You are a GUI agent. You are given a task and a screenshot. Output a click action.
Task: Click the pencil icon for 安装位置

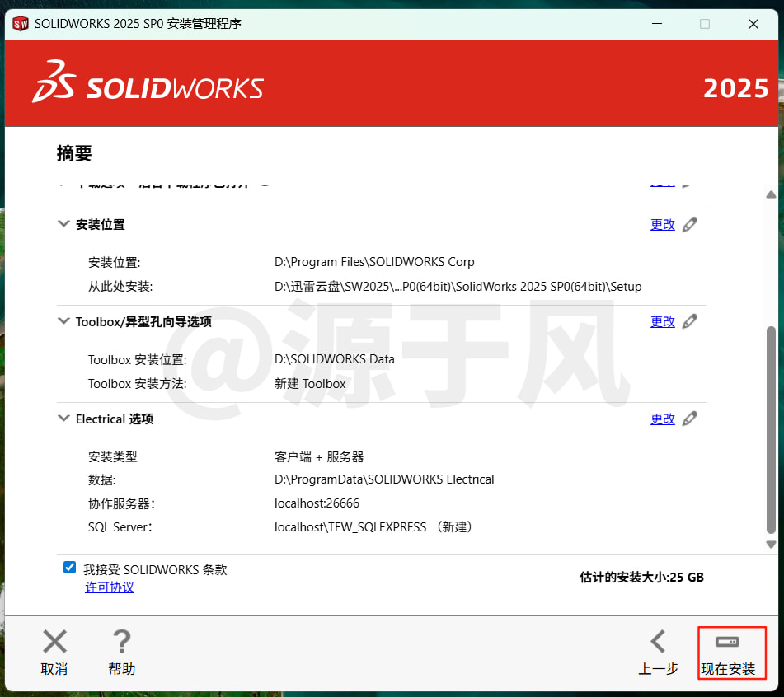tap(689, 224)
